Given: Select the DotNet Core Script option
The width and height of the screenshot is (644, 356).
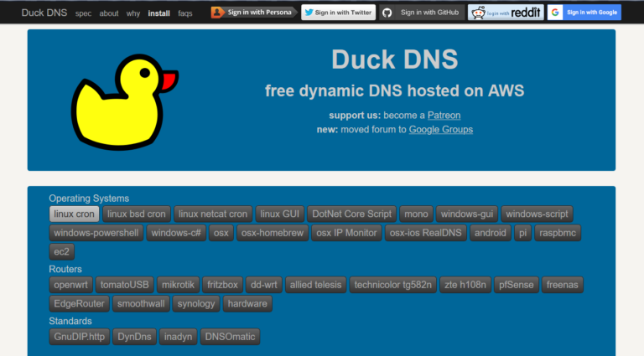Looking at the screenshot, I should 351,214.
